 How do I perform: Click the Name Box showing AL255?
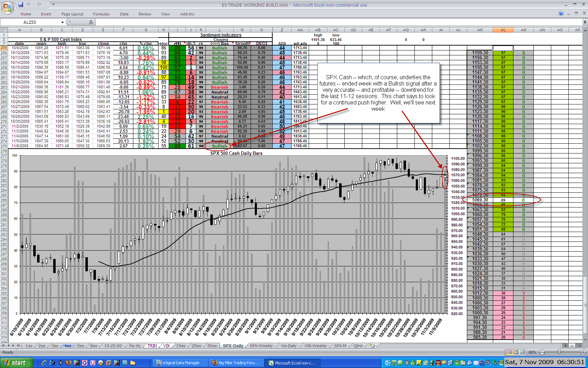click(x=30, y=22)
